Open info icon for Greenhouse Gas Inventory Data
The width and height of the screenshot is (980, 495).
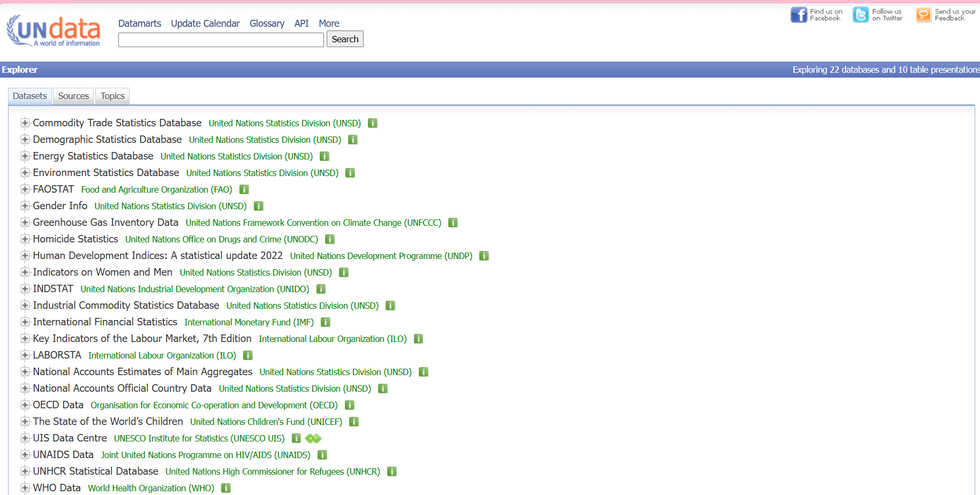coord(453,223)
